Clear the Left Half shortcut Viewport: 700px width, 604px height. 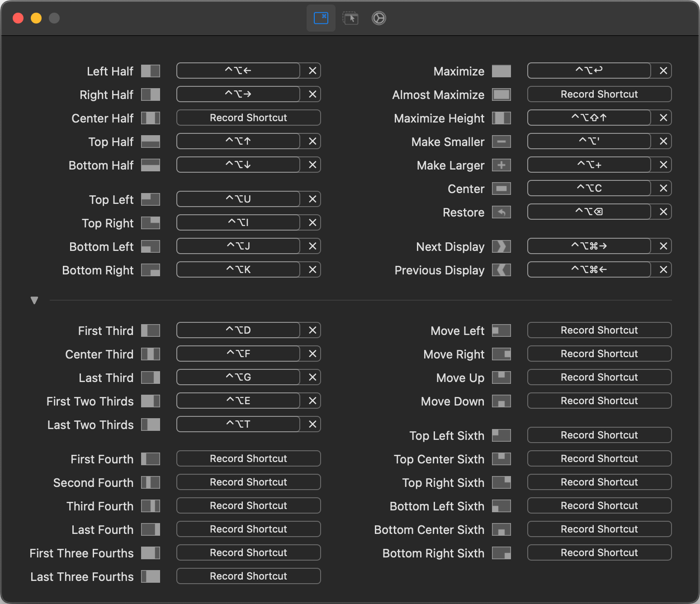click(x=312, y=71)
